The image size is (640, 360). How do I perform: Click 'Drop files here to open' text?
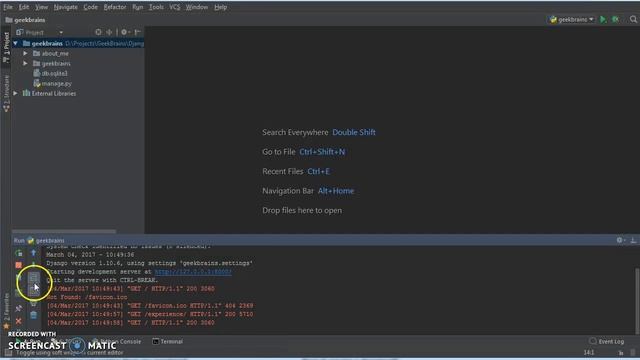(302, 211)
